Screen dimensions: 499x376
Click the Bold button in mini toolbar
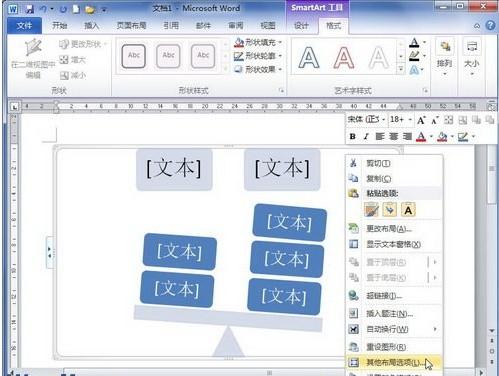coord(352,136)
